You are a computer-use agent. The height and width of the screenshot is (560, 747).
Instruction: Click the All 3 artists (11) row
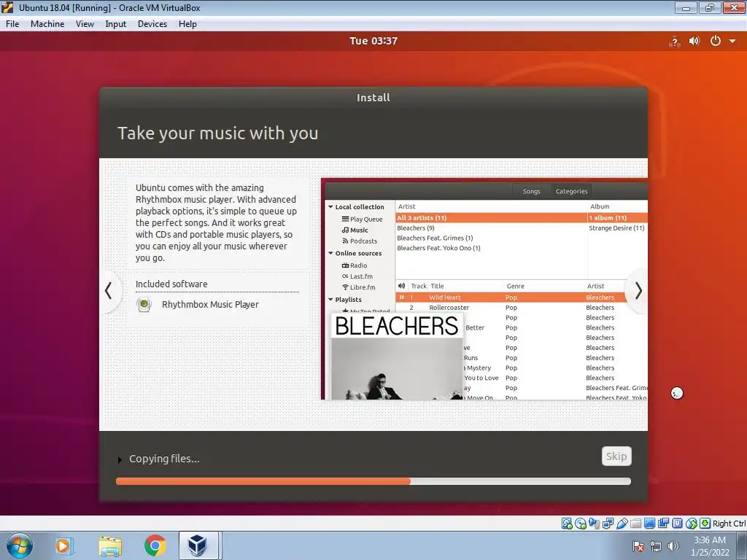491,217
